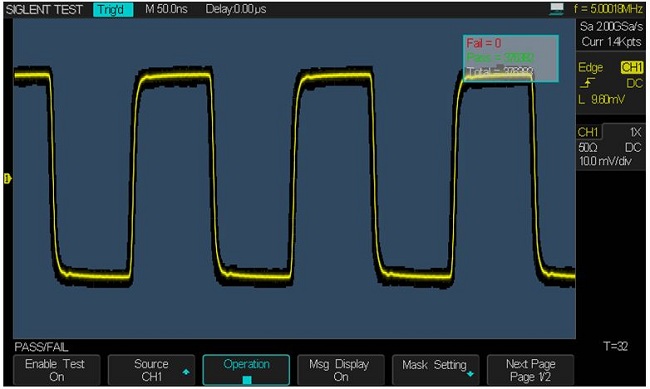Expand the Mask Setting submenu

[436, 370]
